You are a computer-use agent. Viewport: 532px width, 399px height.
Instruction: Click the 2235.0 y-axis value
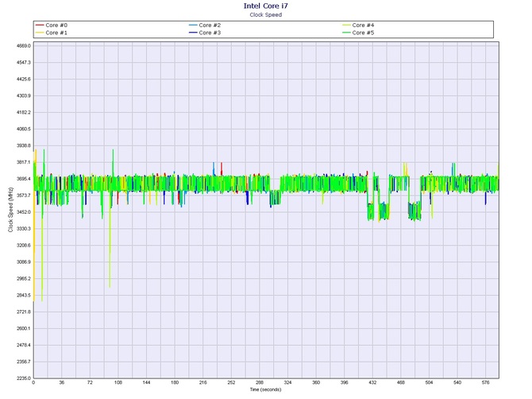pos(23,378)
